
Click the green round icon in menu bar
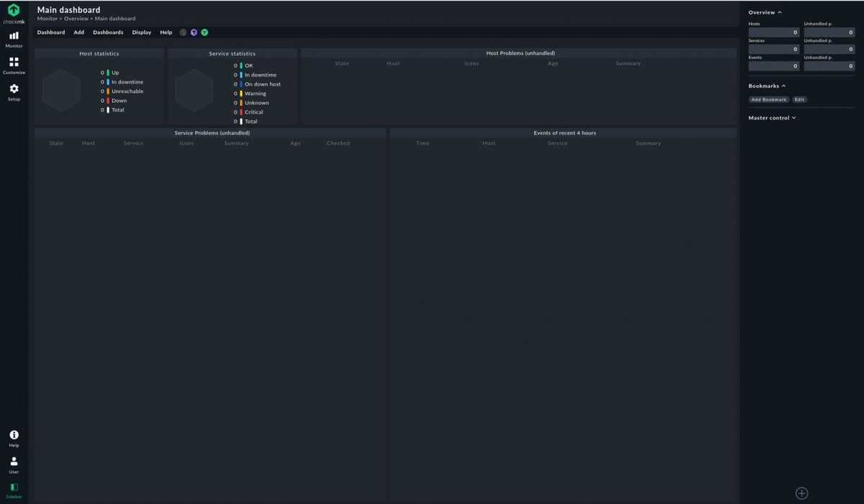pos(204,32)
